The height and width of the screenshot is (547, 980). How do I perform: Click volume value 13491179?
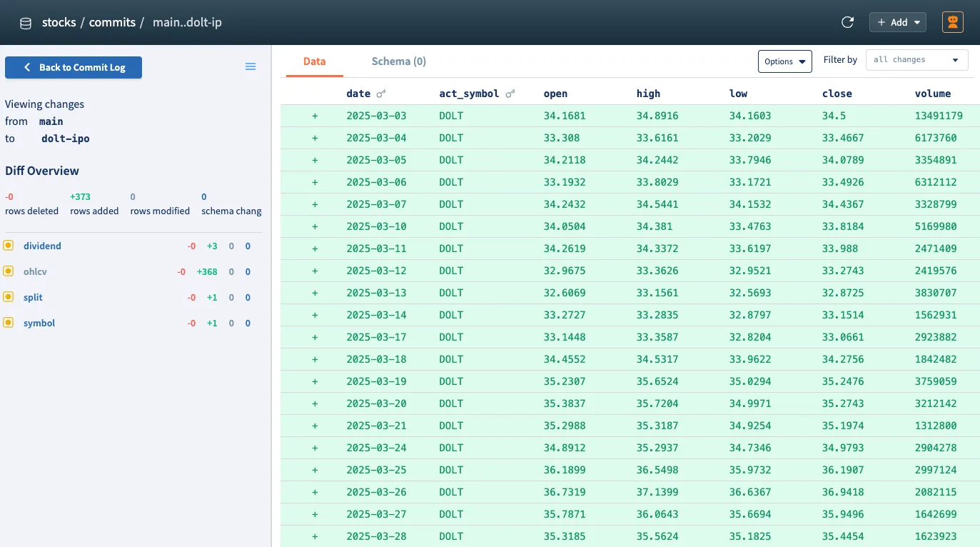pos(939,116)
